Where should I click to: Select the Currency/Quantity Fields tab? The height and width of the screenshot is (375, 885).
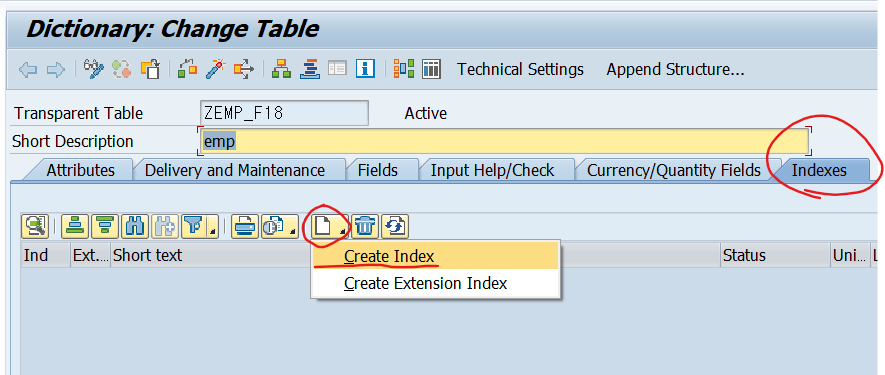click(674, 170)
